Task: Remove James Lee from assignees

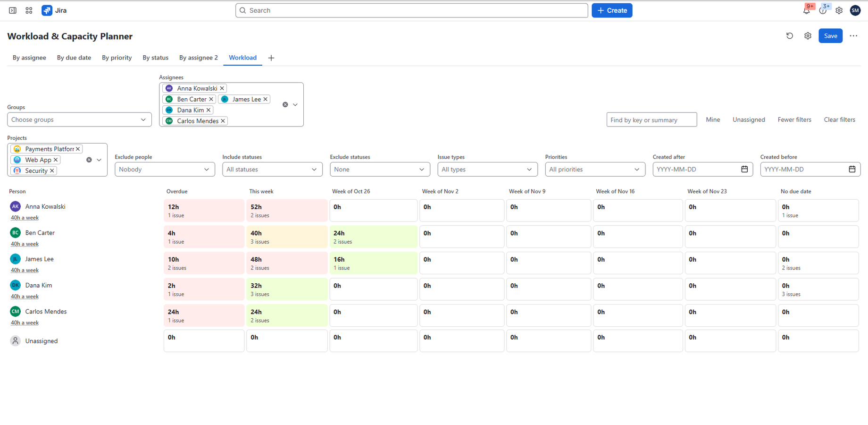Action: (265, 99)
